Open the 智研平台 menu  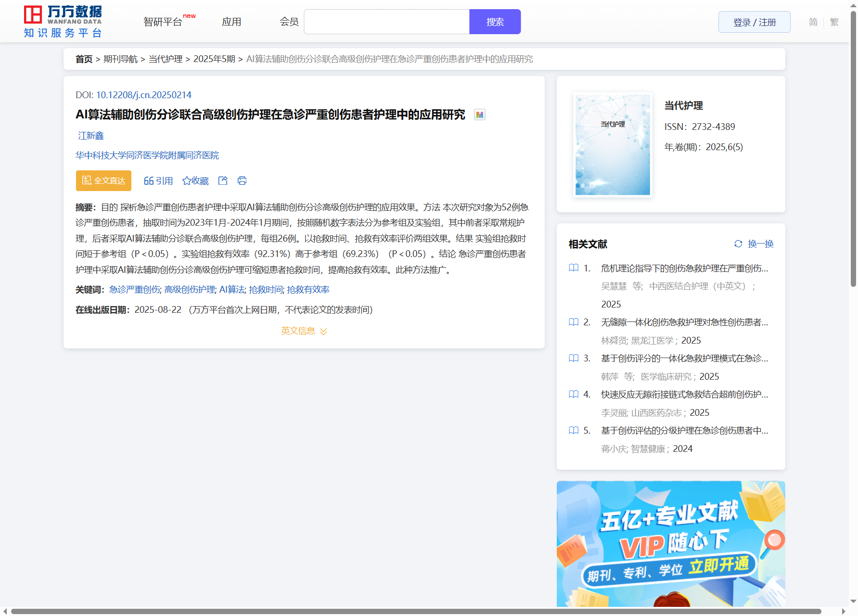(163, 22)
